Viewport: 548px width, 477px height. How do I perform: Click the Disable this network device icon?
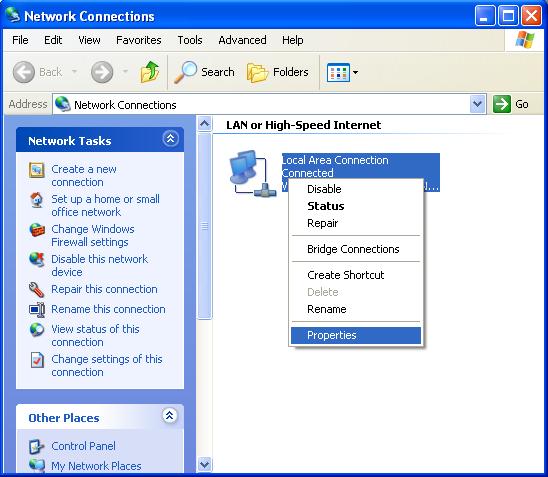[x=37, y=260]
